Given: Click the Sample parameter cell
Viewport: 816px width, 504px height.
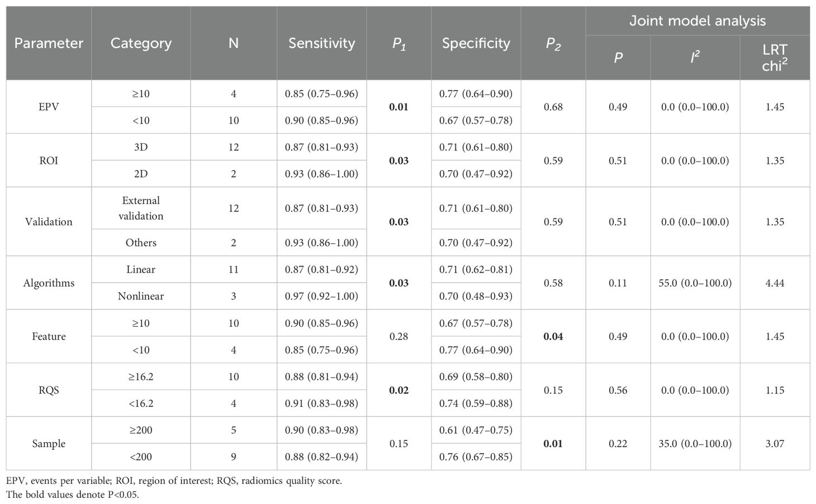Looking at the screenshot, I should [x=49, y=444].
